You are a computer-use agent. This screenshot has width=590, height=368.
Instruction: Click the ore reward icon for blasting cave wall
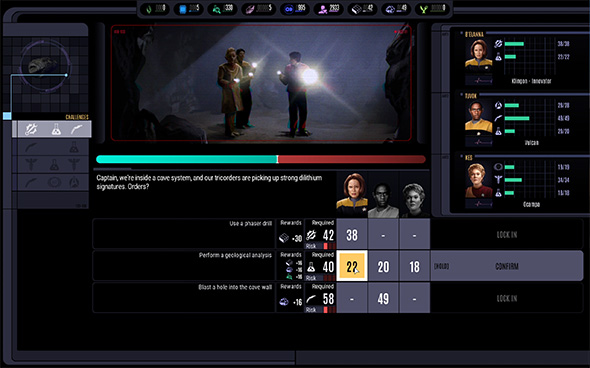[x=284, y=302]
